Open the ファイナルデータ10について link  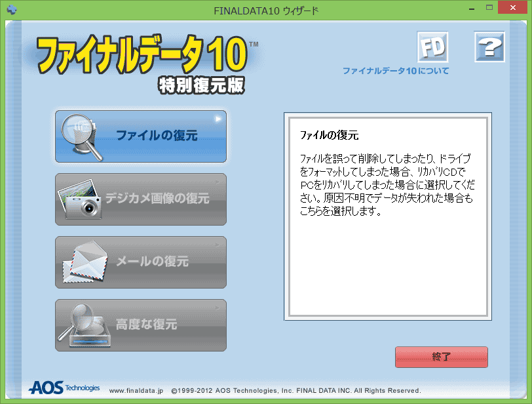(x=396, y=71)
